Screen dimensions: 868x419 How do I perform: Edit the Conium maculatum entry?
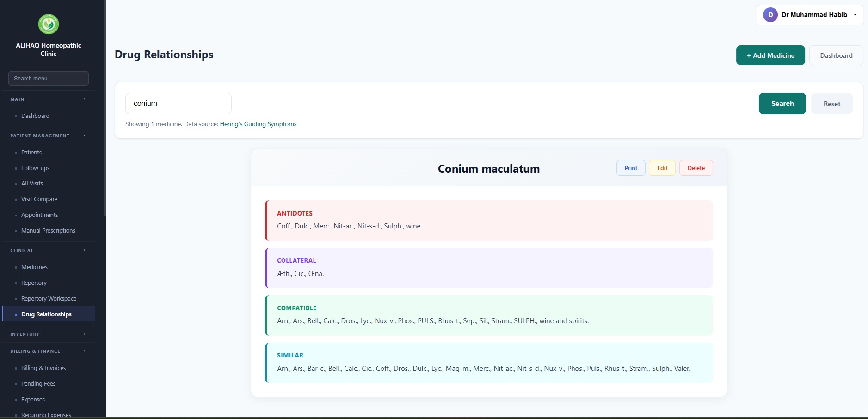pos(662,168)
